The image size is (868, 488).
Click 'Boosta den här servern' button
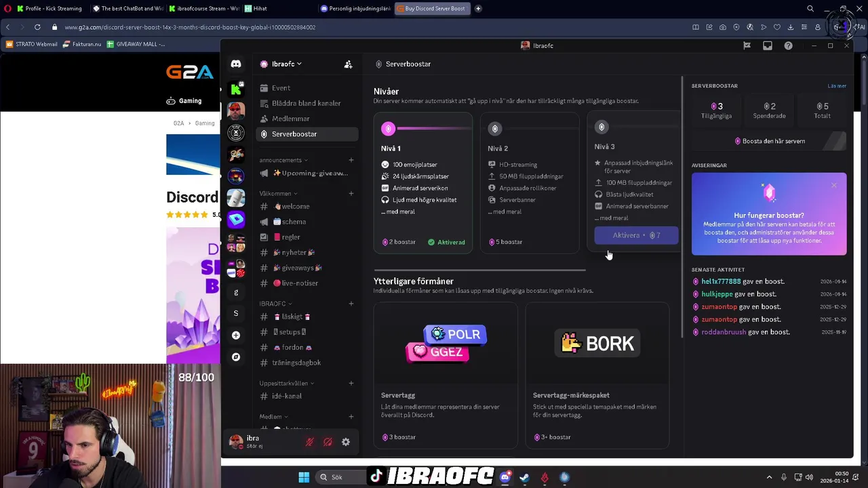[x=769, y=141]
